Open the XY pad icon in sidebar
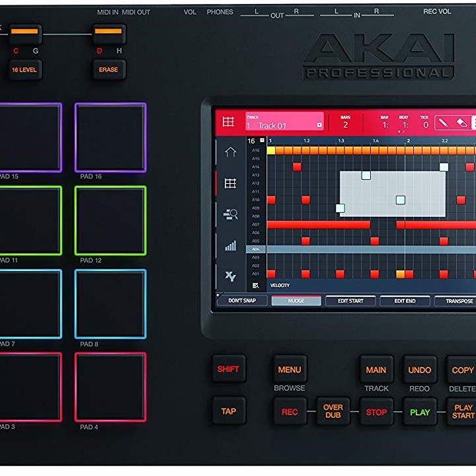 point(230,276)
